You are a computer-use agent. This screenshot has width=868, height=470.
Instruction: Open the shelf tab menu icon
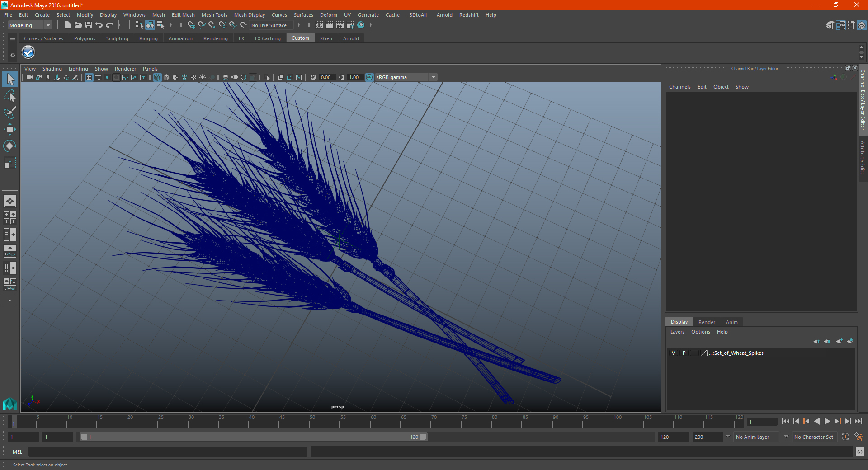point(13,39)
